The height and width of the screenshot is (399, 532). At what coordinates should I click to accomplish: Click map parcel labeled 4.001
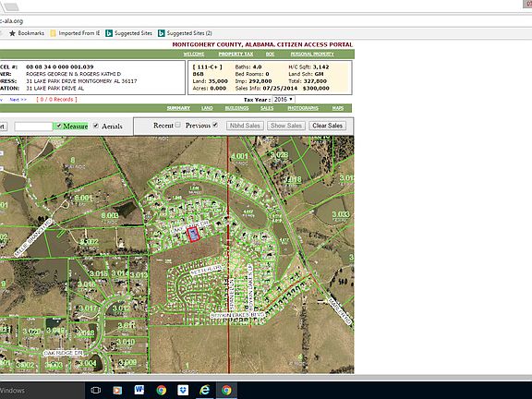239,156
